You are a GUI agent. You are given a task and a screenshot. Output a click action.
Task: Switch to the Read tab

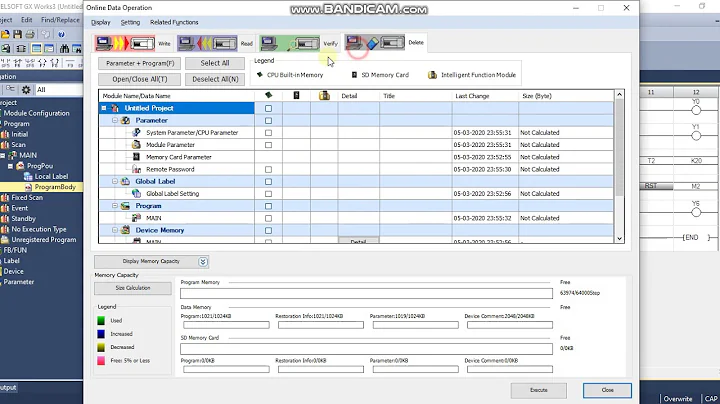[215, 43]
